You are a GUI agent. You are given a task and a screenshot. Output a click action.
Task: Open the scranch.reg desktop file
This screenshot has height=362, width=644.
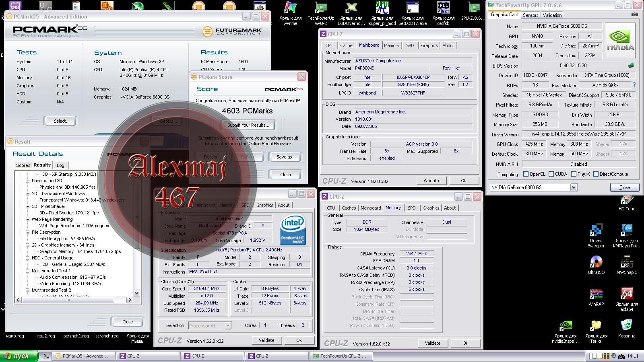[x=107, y=336]
